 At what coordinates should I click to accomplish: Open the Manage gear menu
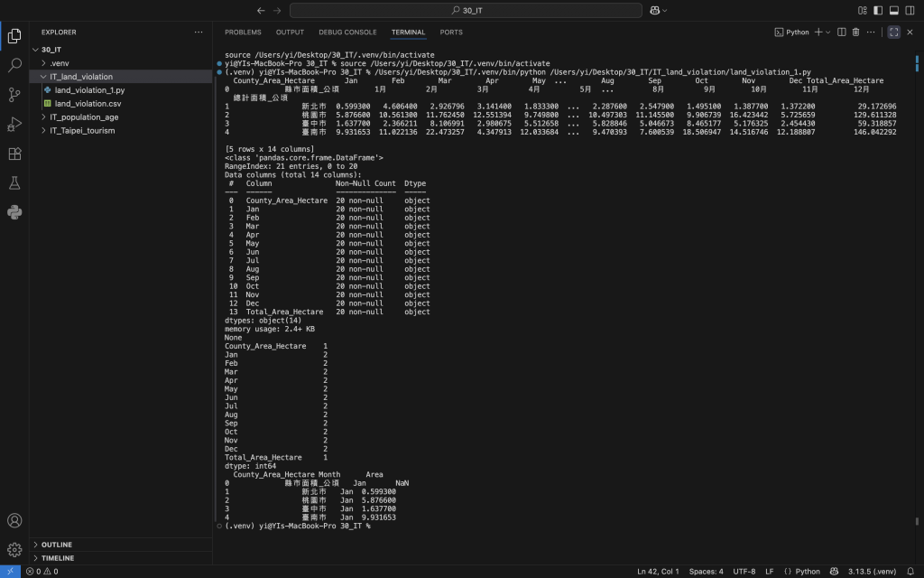click(14, 550)
